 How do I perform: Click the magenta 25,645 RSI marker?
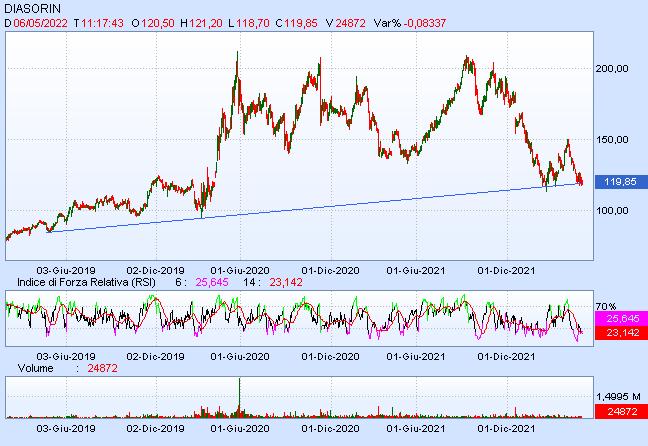621,319
